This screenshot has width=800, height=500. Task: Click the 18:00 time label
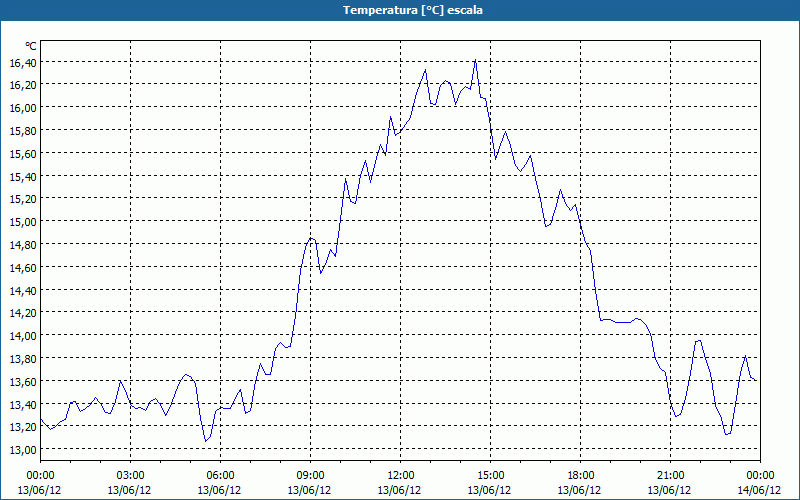tap(580, 476)
